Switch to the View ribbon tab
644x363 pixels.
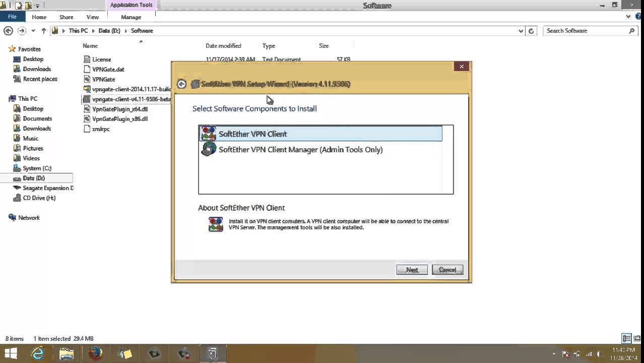[x=93, y=17]
